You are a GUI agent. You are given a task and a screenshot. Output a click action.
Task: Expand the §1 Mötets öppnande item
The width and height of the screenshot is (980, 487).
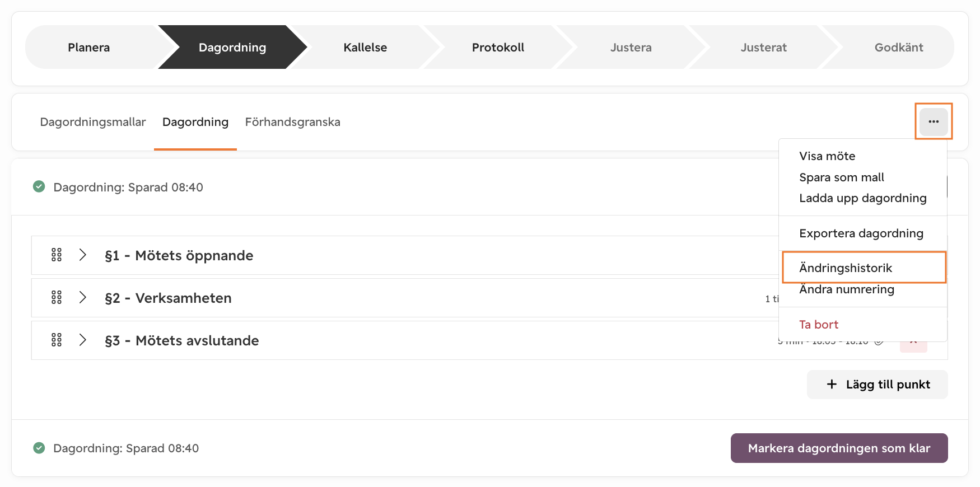click(x=83, y=255)
